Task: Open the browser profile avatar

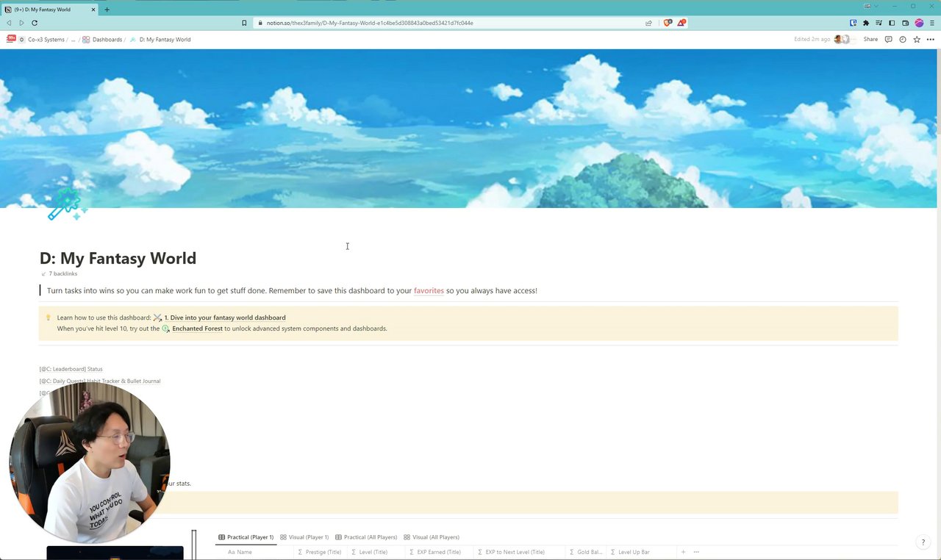Action: point(919,23)
